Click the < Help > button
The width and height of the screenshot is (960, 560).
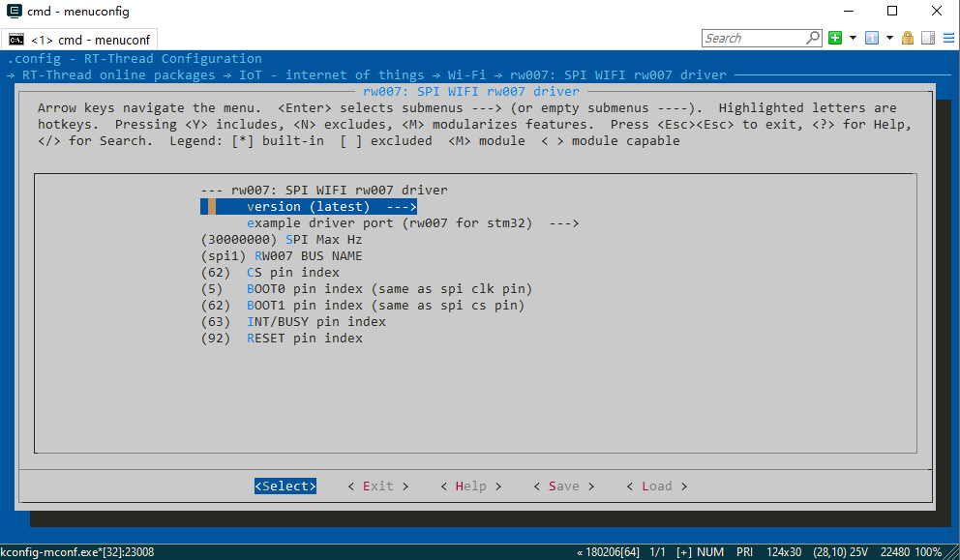click(x=470, y=486)
